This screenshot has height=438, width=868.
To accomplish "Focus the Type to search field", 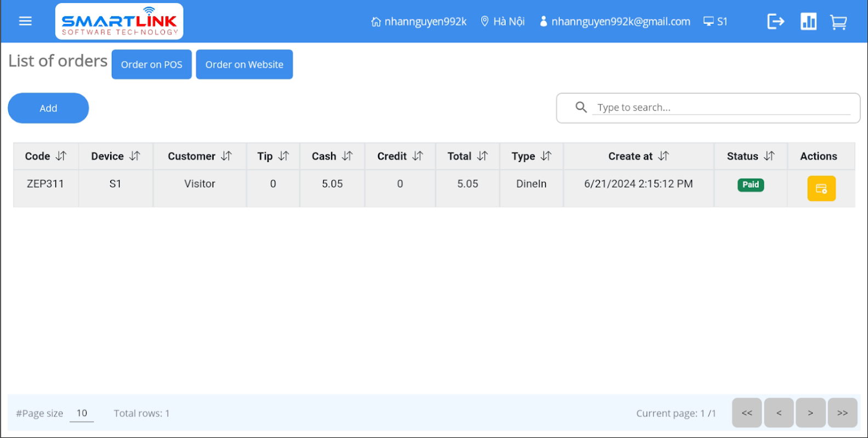I will coord(721,107).
